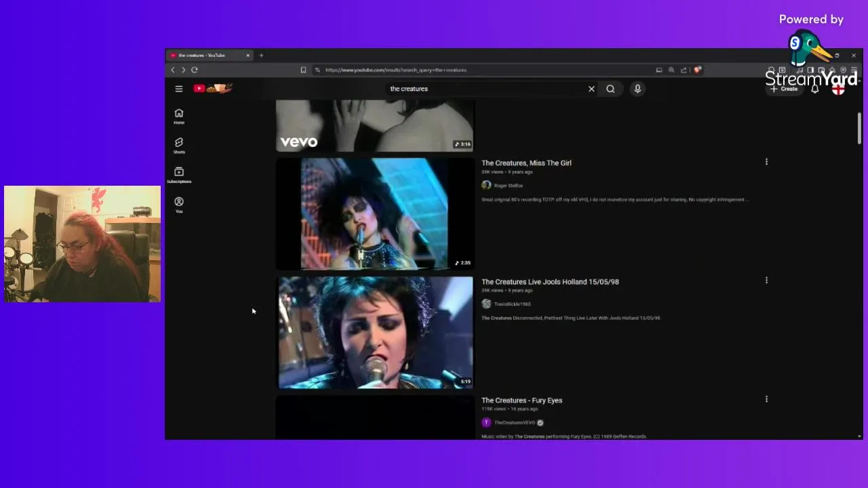Image resolution: width=868 pixels, height=488 pixels.
Task: Click the scrollbar down arrow
Action: tap(859, 436)
